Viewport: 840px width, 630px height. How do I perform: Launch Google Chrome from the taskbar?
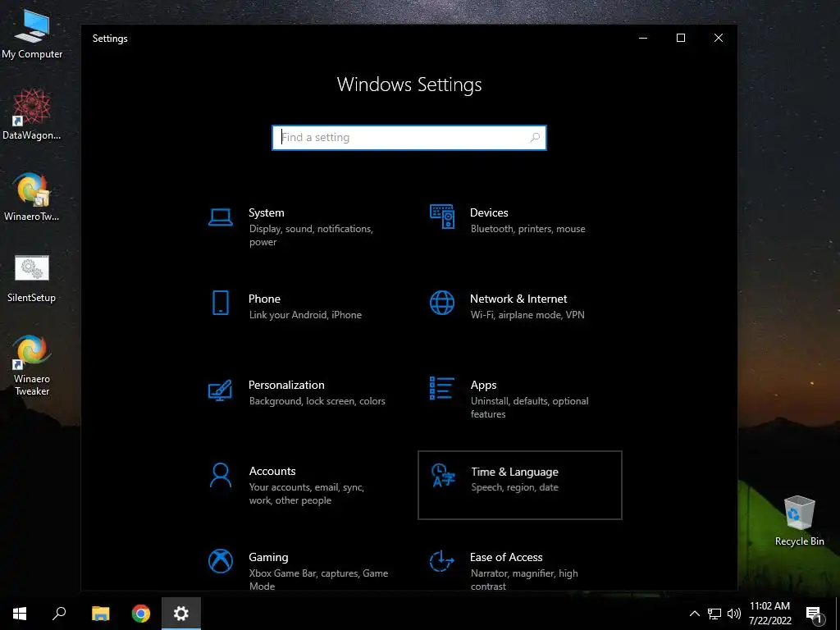coord(141,614)
